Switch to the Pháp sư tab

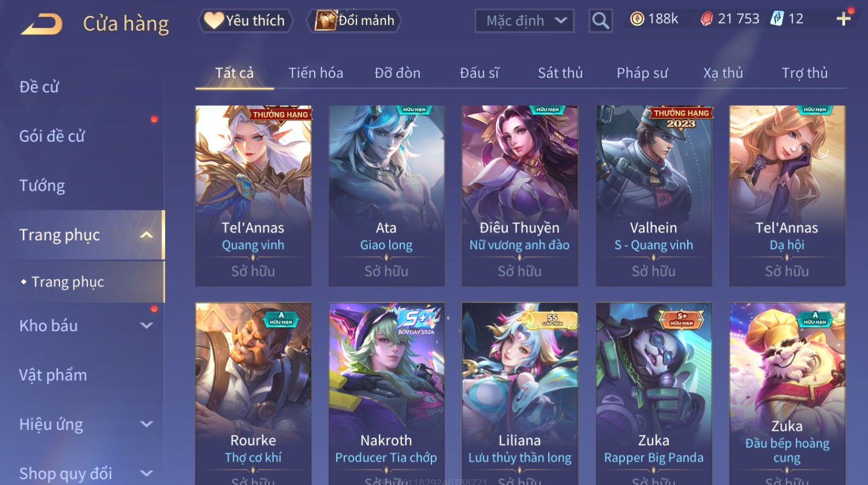point(642,73)
